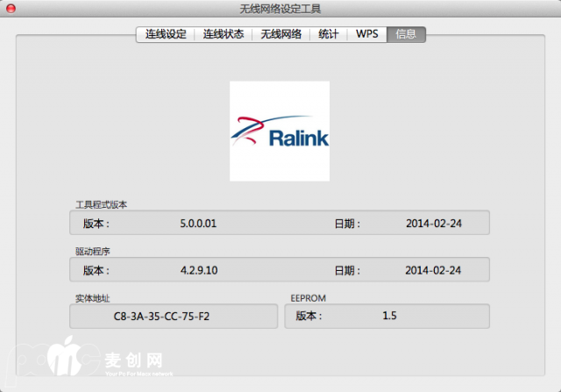Click the EEPROM section label

[x=309, y=298]
